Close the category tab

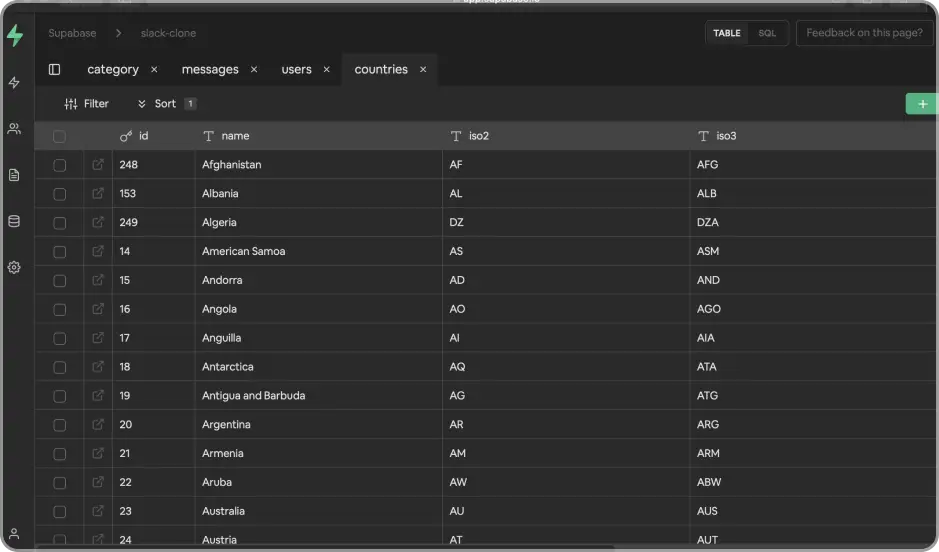tap(154, 69)
